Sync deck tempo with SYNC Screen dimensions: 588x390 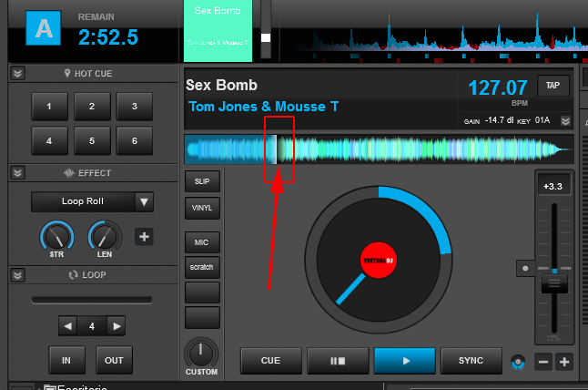click(471, 361)
